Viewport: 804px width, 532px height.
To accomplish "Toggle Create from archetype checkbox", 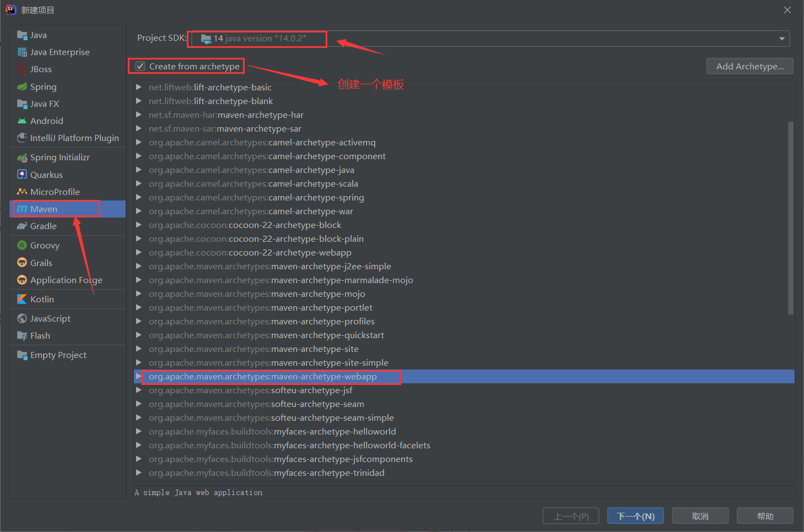I will 141,66.
